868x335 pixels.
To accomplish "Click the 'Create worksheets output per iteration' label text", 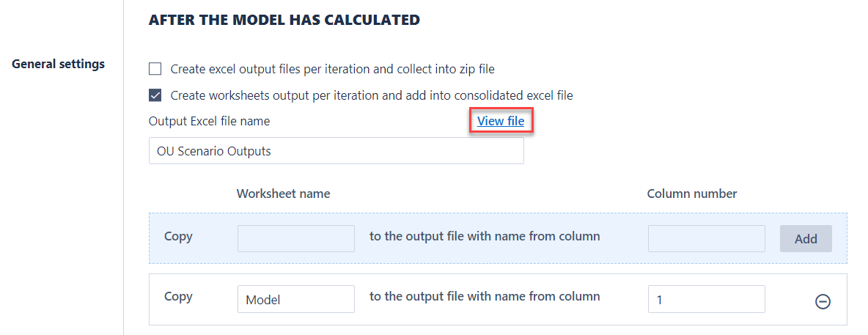I will [371, 95].
